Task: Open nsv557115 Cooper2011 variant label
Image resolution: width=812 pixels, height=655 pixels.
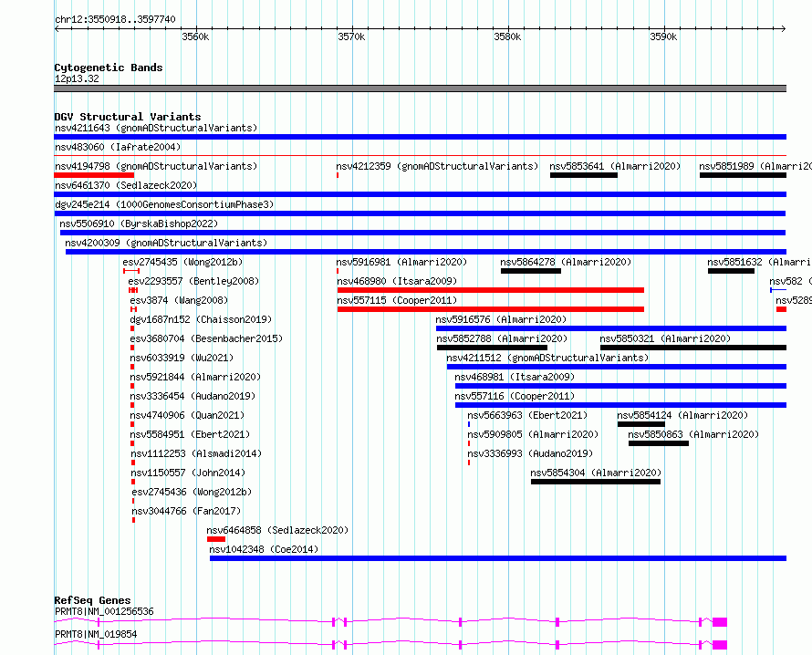Action: [397, 300]
